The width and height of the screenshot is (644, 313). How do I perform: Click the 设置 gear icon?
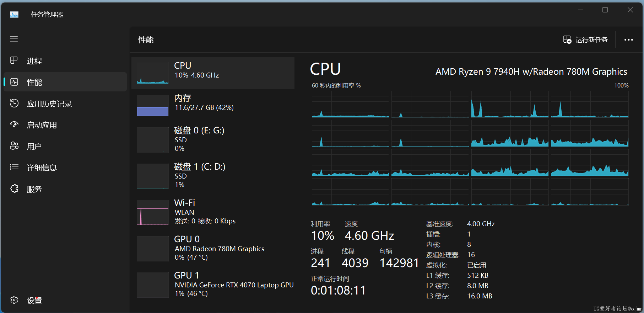(14, 300)
